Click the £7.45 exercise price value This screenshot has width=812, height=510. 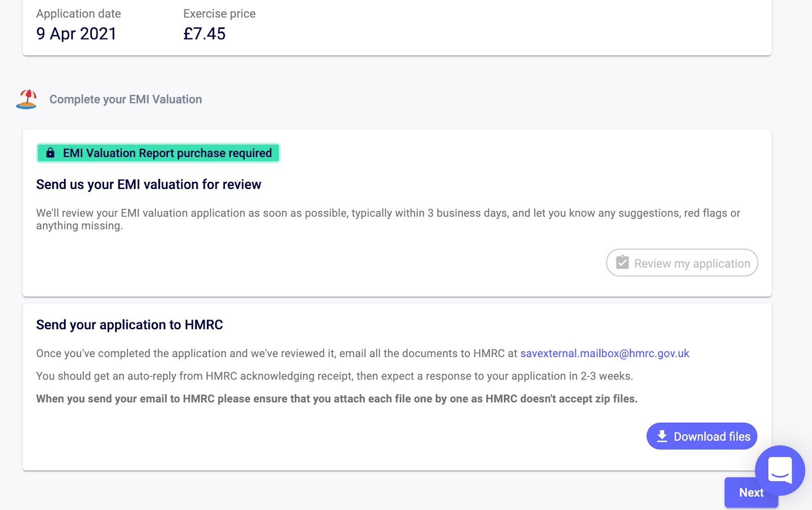click(205, 34)
